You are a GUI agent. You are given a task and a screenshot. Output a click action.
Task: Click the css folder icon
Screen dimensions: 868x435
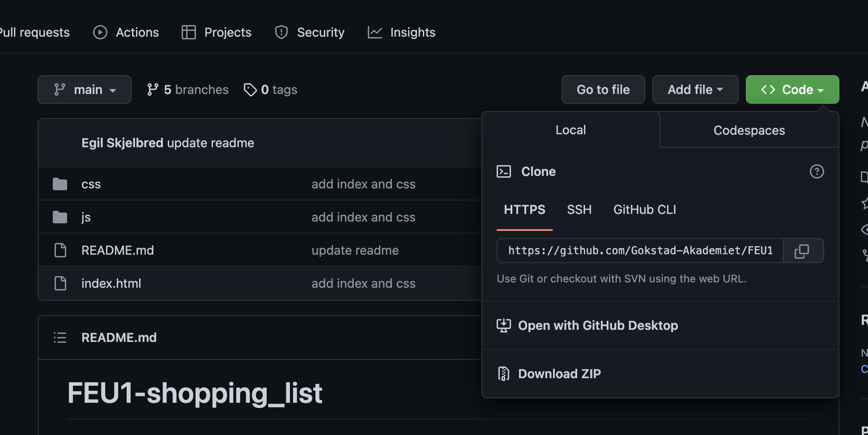click(60, 184)
